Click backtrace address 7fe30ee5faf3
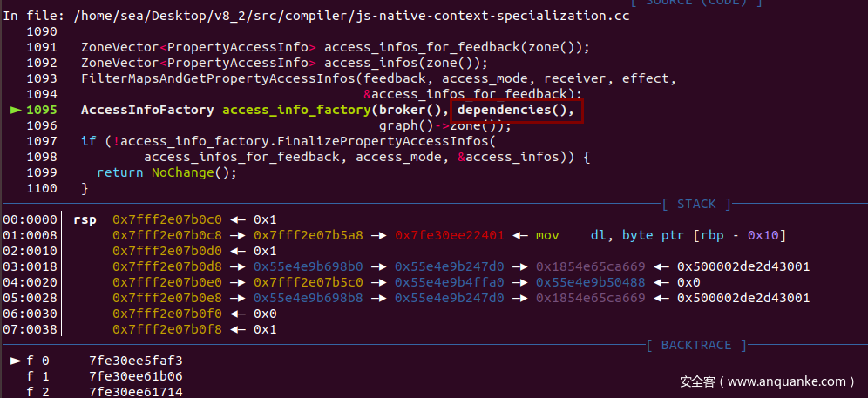The height and width of the screenshot is (398, 868). pos(136,361)
